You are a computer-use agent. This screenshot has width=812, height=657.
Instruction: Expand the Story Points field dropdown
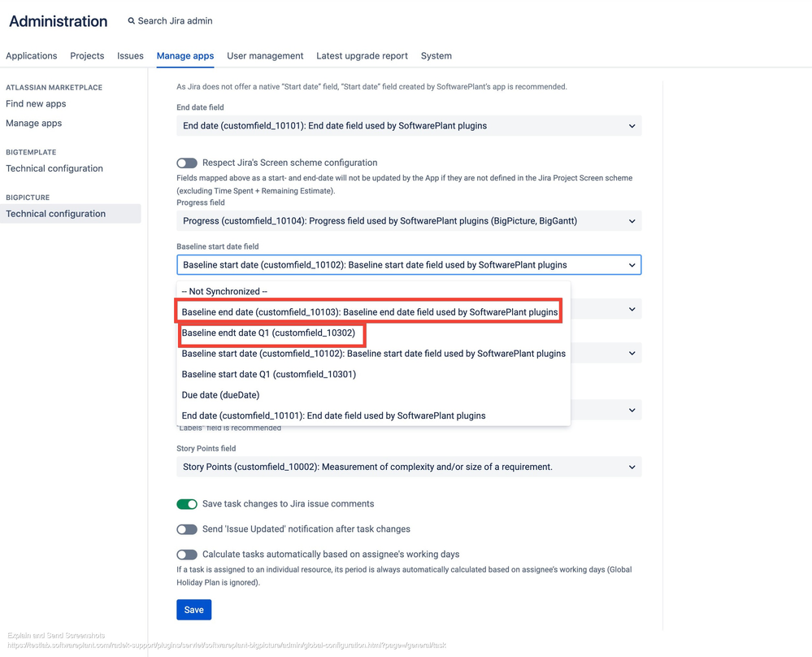coord(409,467)
